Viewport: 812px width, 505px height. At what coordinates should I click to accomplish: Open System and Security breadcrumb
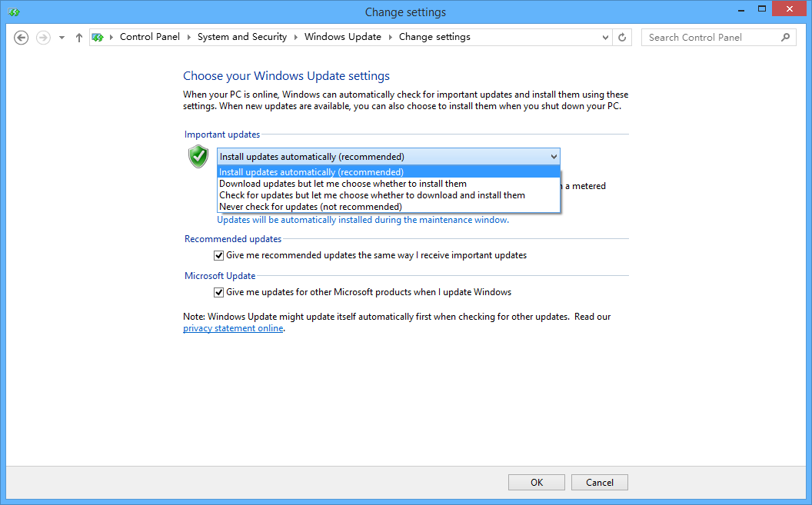(x=242, y=37)
